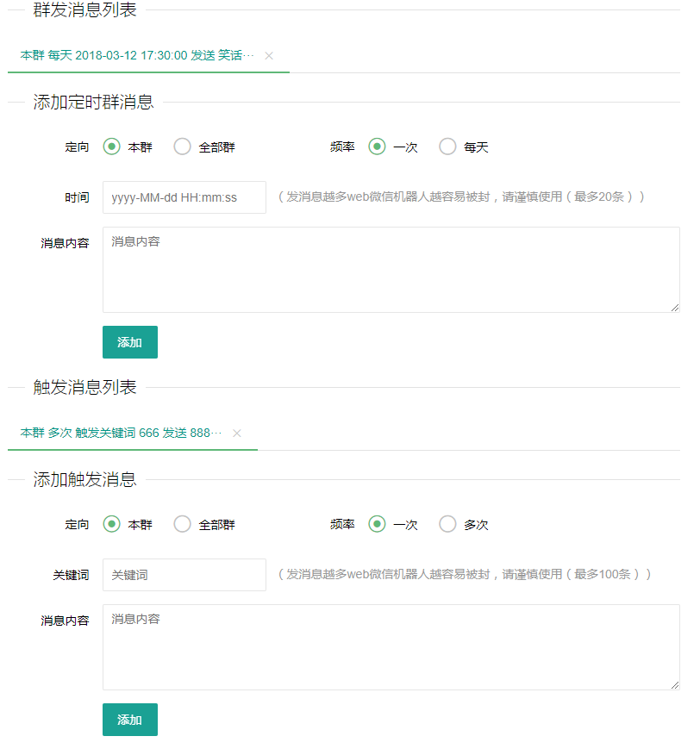Grab resize handle of scheduled message textarea
The image size is (700, 755).
tap(675, 308)
